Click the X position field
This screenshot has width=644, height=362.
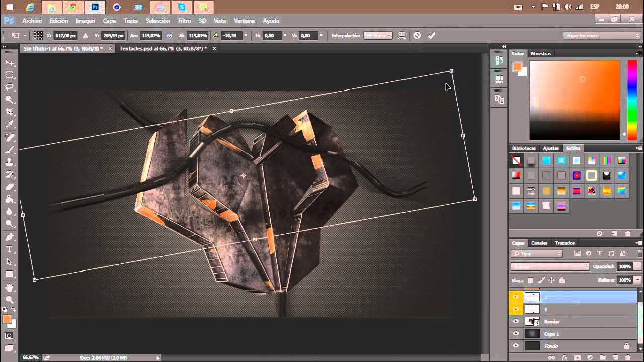click(x=65, y=36)
